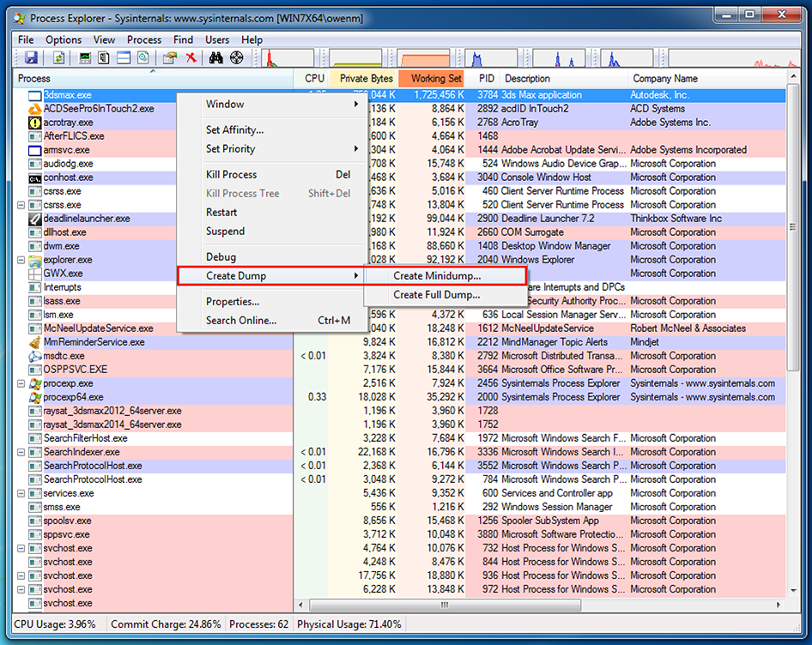Sort by the Working Set column header
The width and height of the screenshot is (812, 645).
(x=432, y=79)
